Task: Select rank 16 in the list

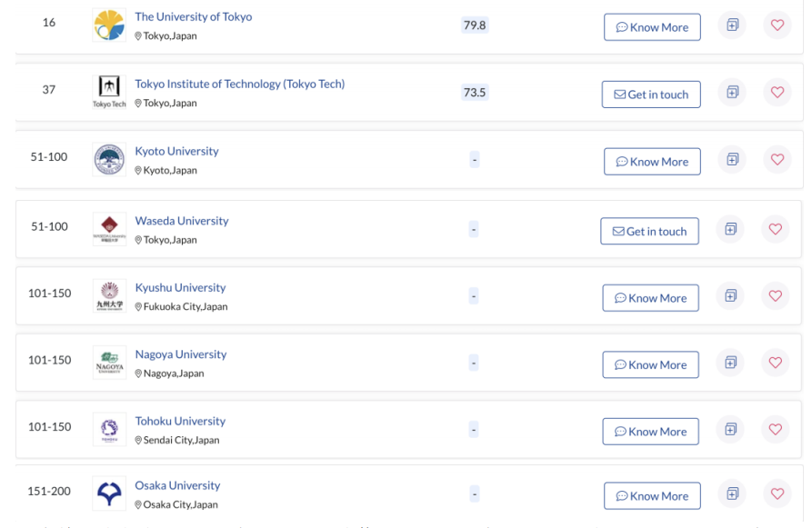Action: [x=49, y=22]
